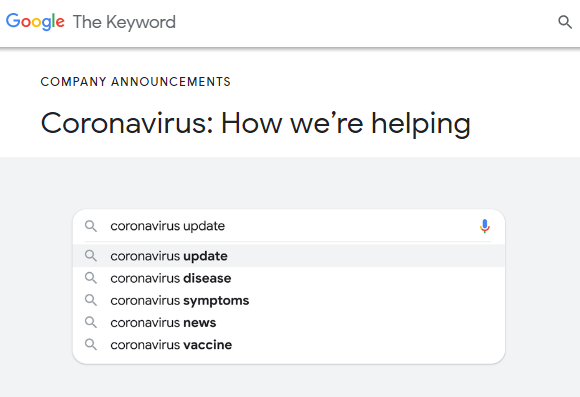Viewport: 580px width, 397px height.
Task: Click the coronavirus update search text field
Action: 289,226
